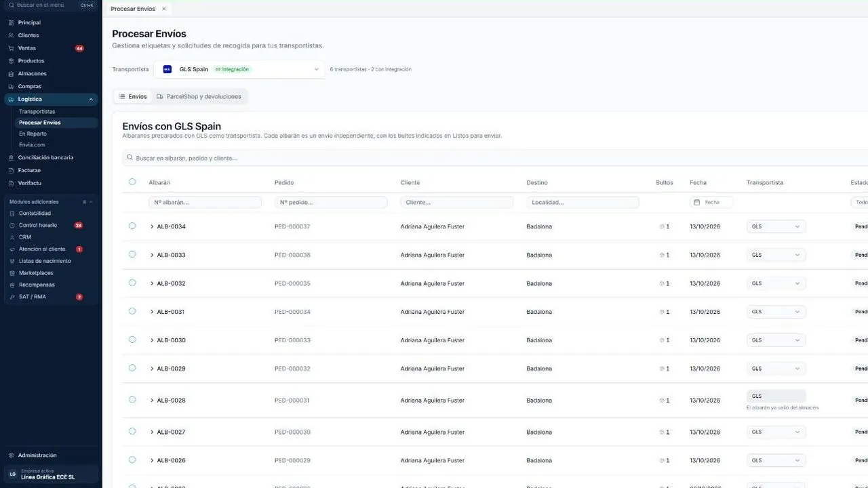Open the En Reparto submenu item
Image resolution: width=868 pixels, height=488 pixels.
(33, 134)
